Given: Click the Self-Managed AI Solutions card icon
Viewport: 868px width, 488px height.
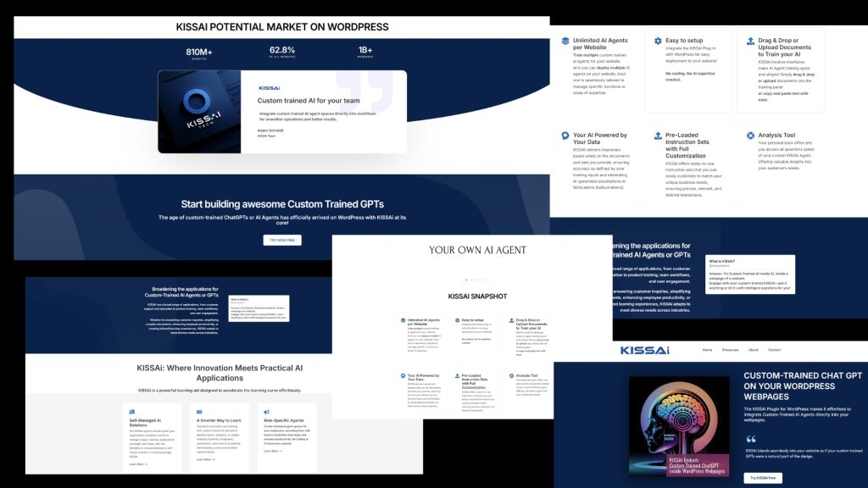Looking at the screenshot, I should click(x=132, y=410).
